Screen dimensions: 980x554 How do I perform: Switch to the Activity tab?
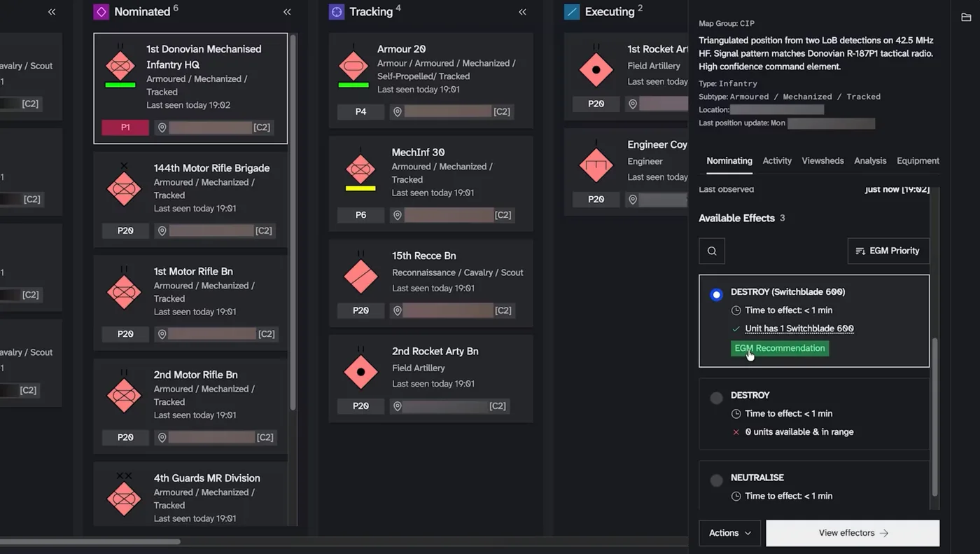[x=777, y=161]
